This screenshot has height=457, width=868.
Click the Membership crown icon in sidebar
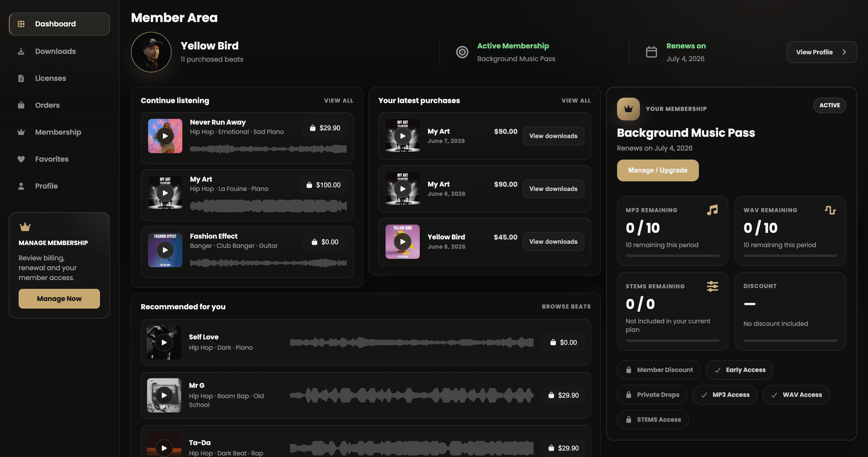pos(21,132)
